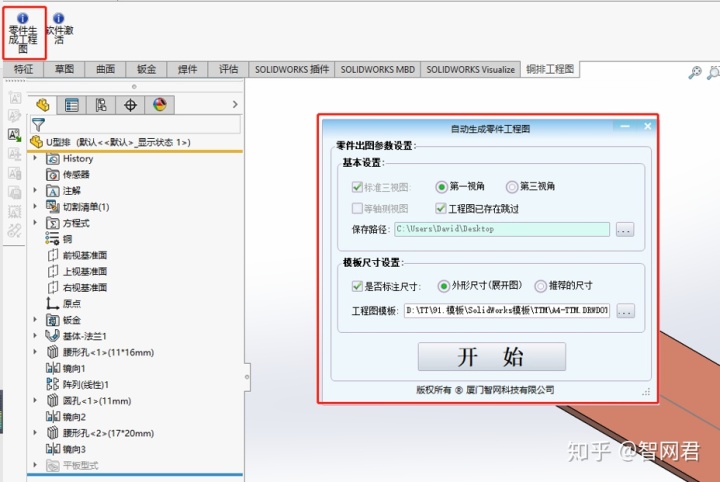Switch to the SOLIDWORKS MBD tab
The width and height of the screenshot is (720, 482).
coord(377,69)
